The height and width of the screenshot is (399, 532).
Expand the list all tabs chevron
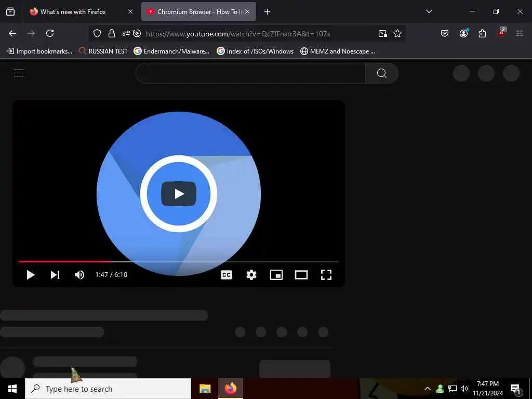pyautogui.click(x=429, y=11)
